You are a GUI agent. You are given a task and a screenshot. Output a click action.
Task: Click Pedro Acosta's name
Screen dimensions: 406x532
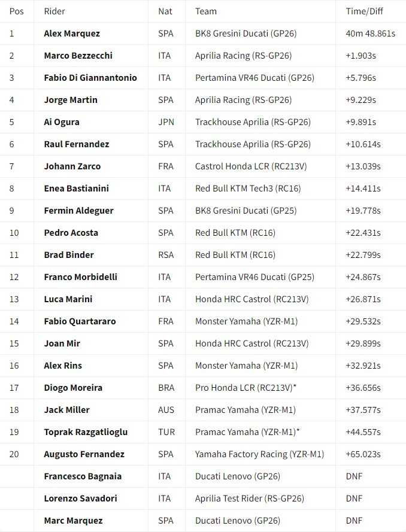coord(71,233)
